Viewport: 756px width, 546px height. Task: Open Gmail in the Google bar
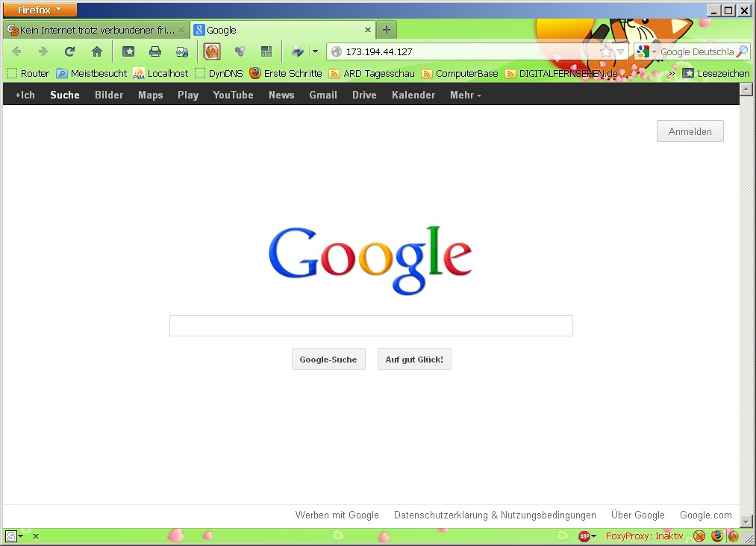click(323, 95)
